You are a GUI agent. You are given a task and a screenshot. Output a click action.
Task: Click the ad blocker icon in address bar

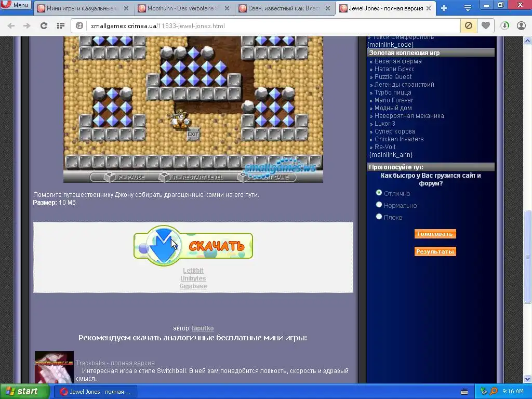pyautogui.click(x=469, y=26)
